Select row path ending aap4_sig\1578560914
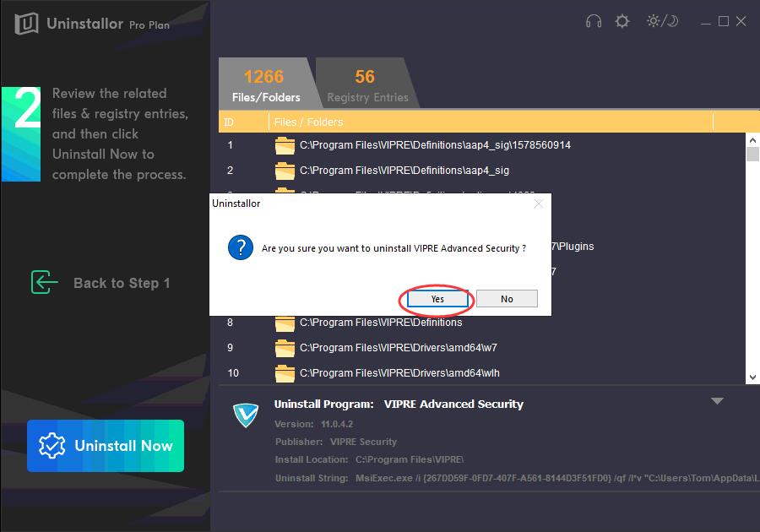This screenshot has height=532, width=760. [435, 145]
